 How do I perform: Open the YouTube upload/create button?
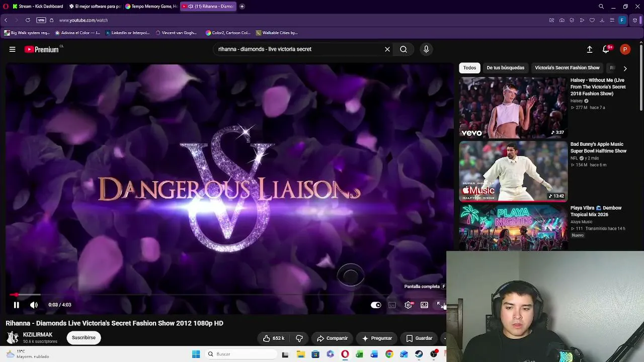(x=590, y=49)
